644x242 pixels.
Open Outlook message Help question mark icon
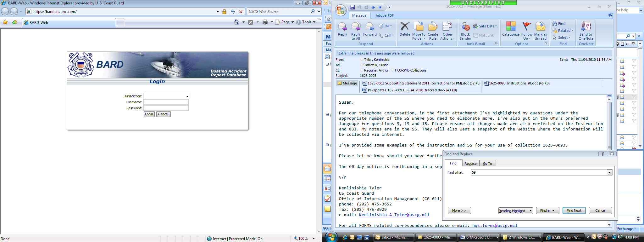[x=611, y=15]
